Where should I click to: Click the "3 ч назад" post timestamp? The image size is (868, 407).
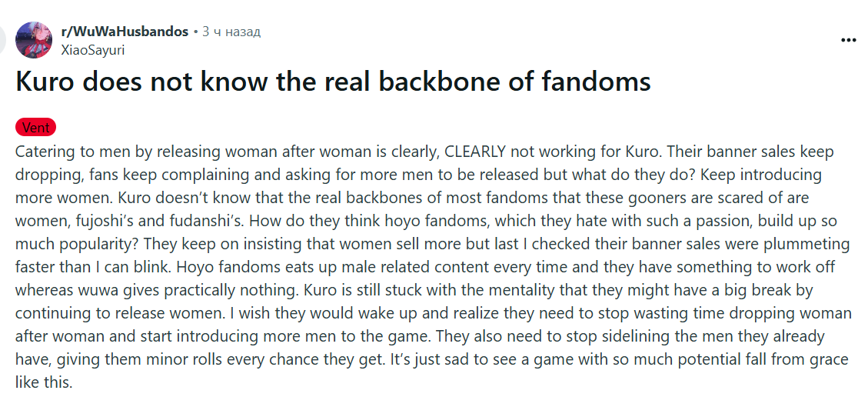(231, 32)
